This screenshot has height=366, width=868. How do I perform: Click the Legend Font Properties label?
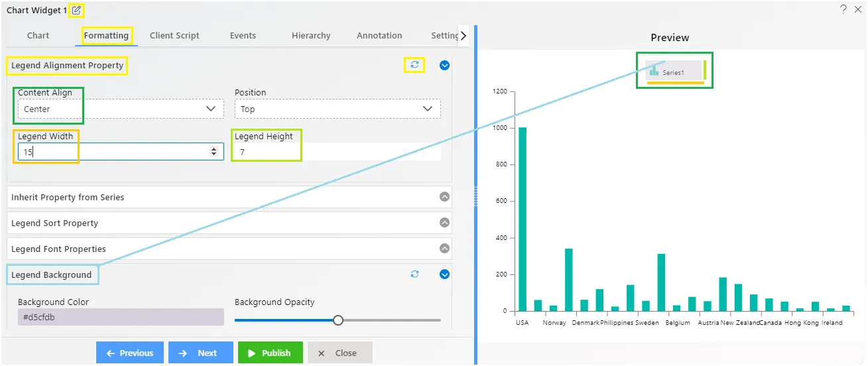(x=58, y=249)
